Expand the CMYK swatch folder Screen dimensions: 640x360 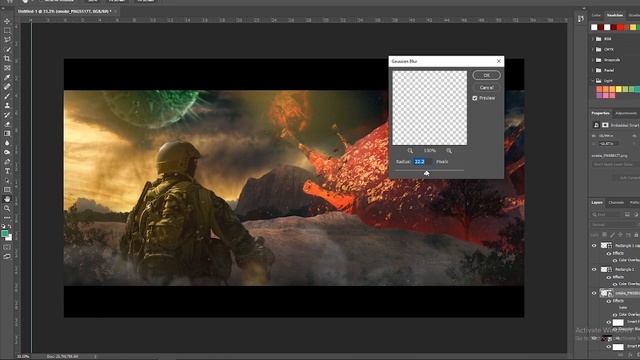pyautogui.click(x=593, y=49)
